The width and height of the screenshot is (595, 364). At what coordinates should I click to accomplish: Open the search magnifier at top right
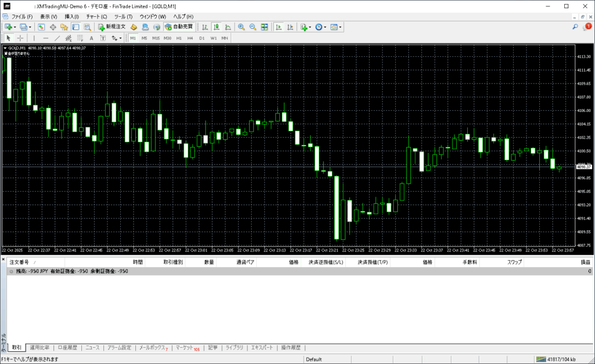pos(575,27)
